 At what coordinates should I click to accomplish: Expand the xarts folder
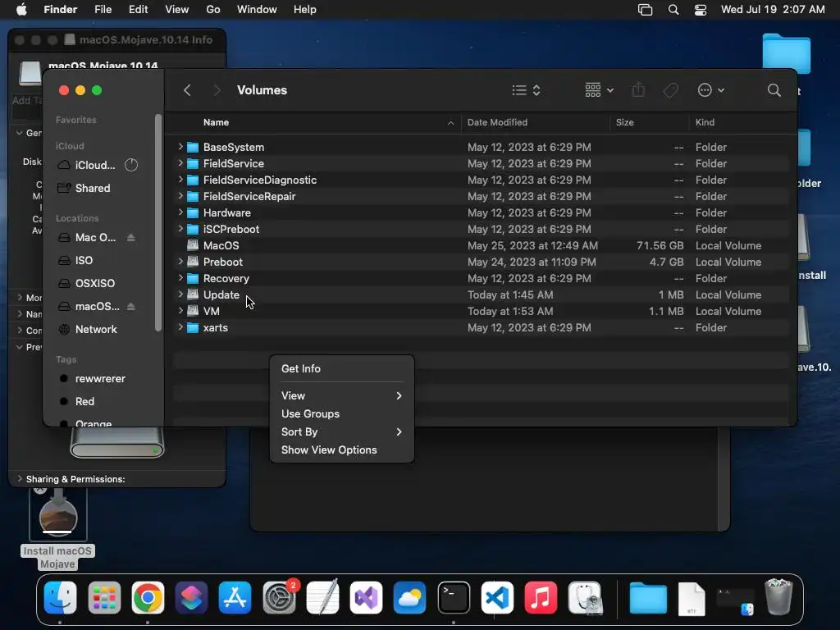coord(180,327)
